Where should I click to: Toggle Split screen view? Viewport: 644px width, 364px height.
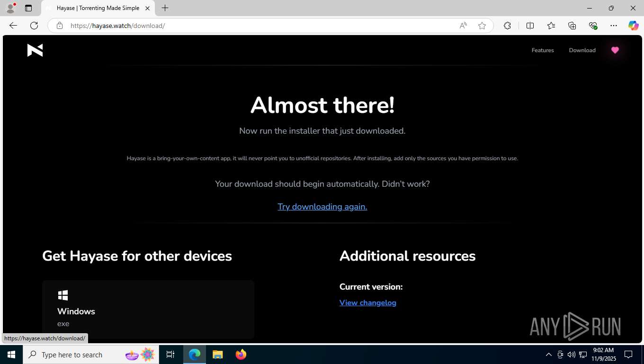[530, 26]
